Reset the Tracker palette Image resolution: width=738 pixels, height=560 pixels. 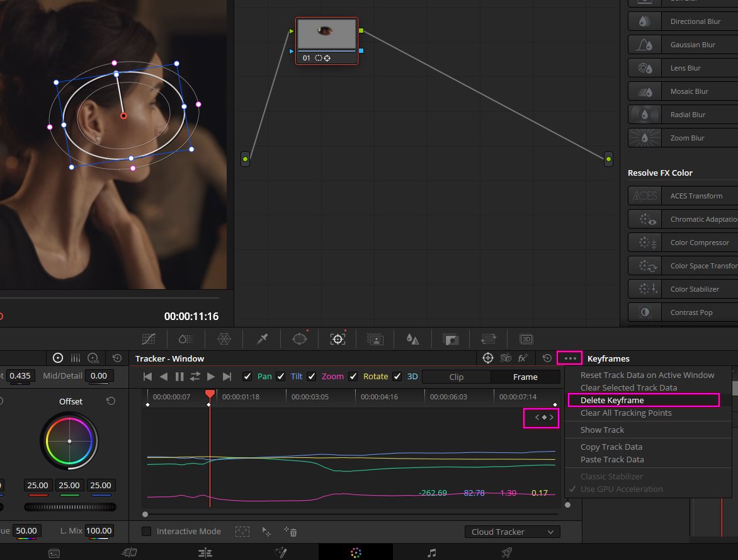click(547, 358)
